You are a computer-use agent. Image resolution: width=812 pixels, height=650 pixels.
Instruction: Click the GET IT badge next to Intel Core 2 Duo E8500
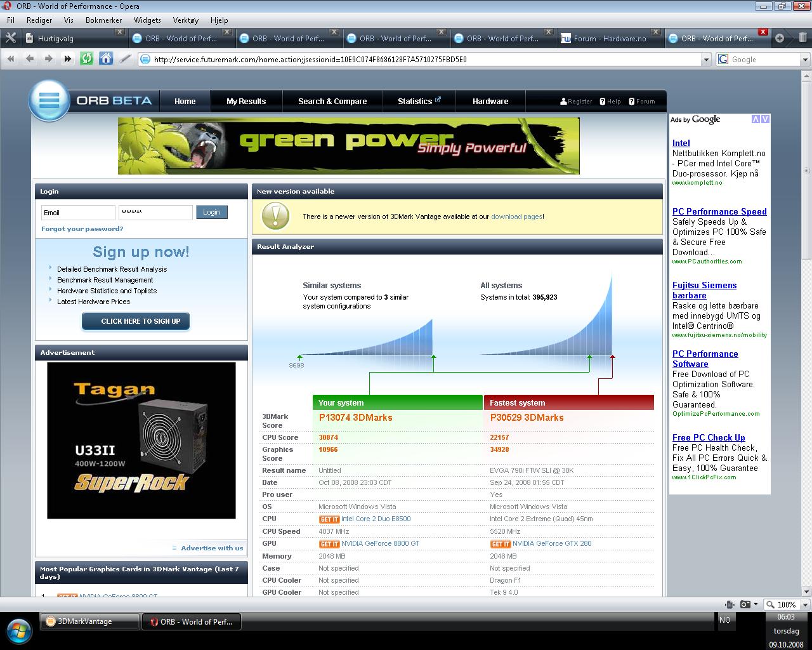pos(329,519)
